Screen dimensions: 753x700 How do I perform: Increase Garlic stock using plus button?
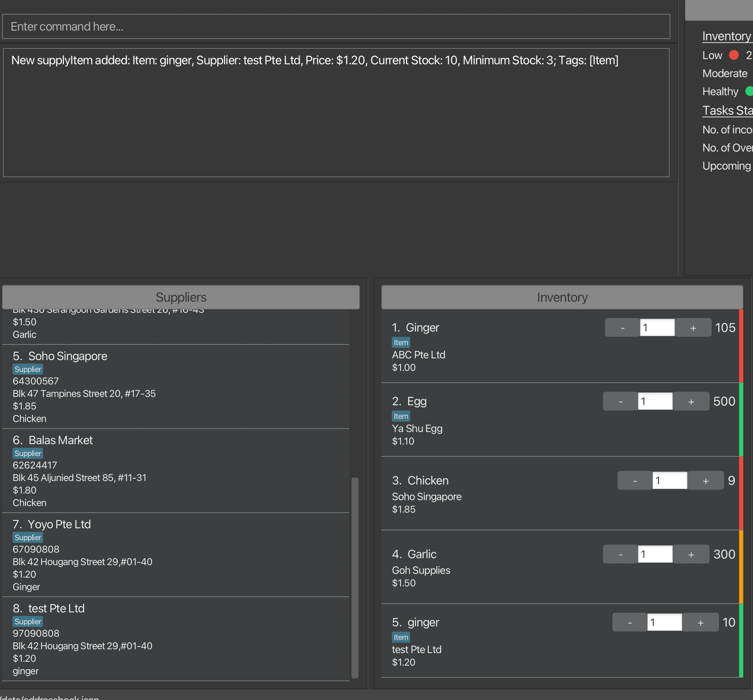click(x=690, y=555)
